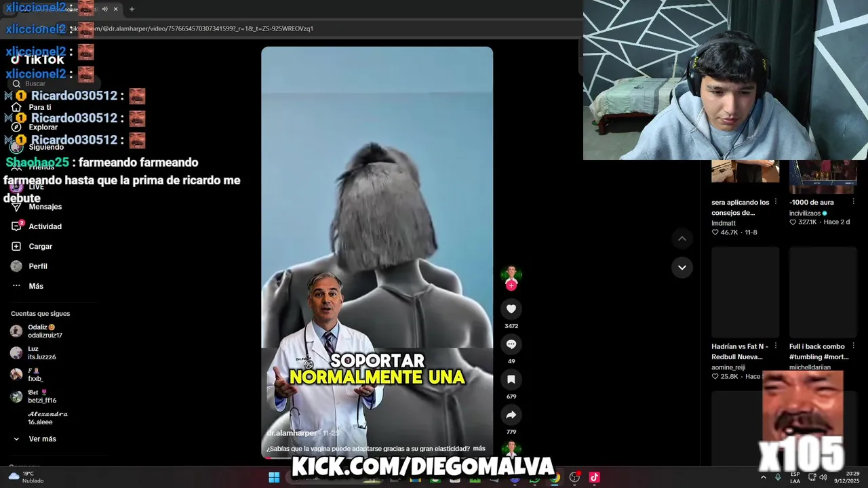Open weather widget showing 19°C Nublado

(26, 477)
